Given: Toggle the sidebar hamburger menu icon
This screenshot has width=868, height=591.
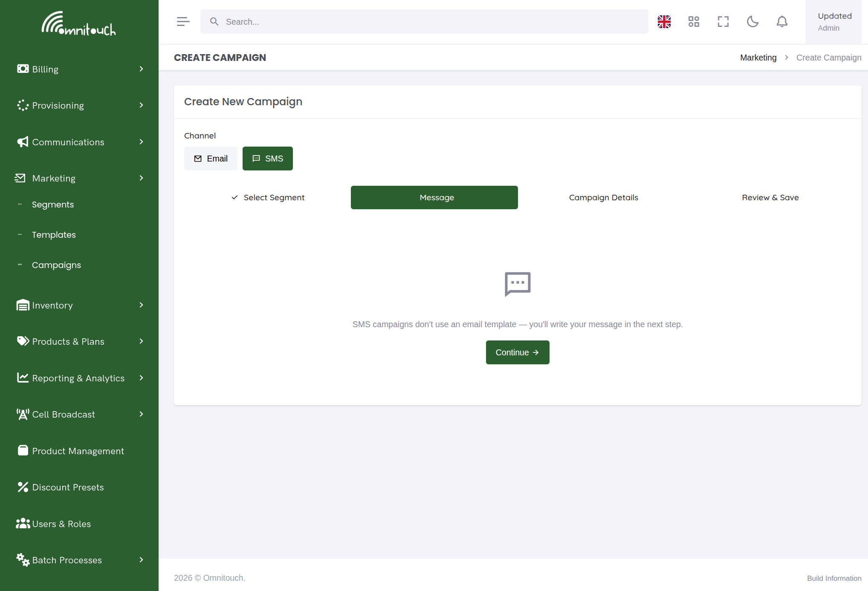Looking at the screenshot, I should pyautogui.click(x=183, y=22).
